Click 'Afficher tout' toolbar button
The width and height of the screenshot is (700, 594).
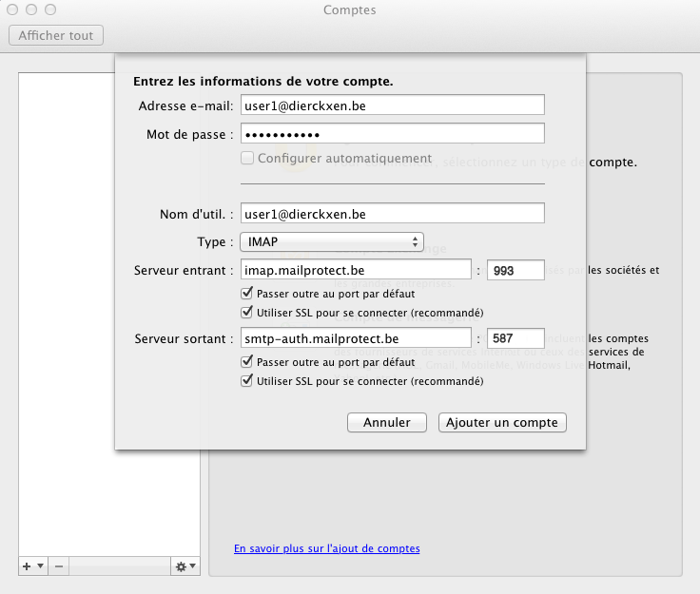click(x=55, y=35)
